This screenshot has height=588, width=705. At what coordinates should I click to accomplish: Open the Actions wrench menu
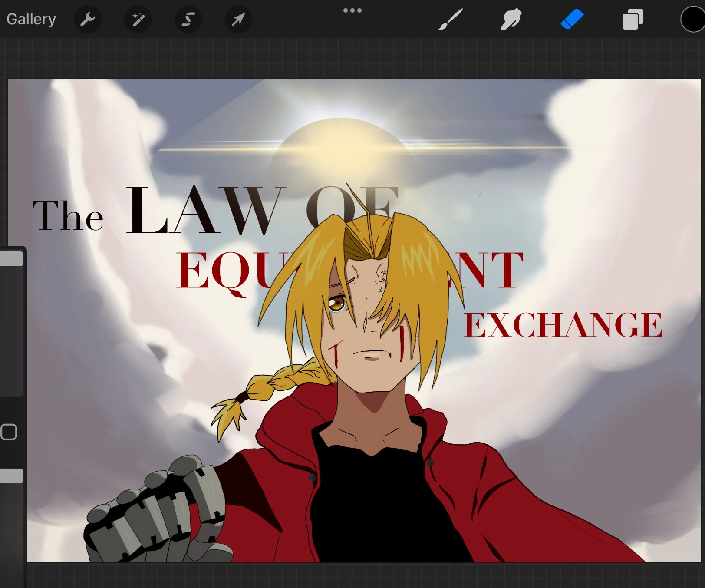point(88,19)
